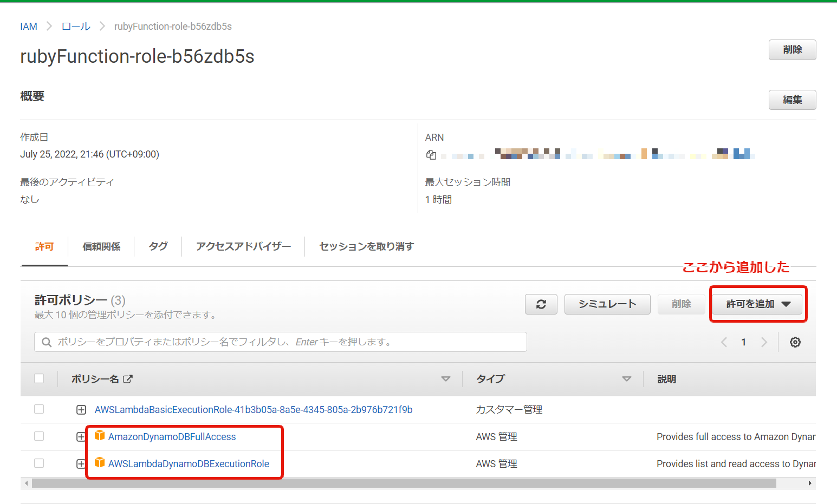
Task: Expand the AmazonDynamoDBFullAccess policy details
Action: (81, 437)
